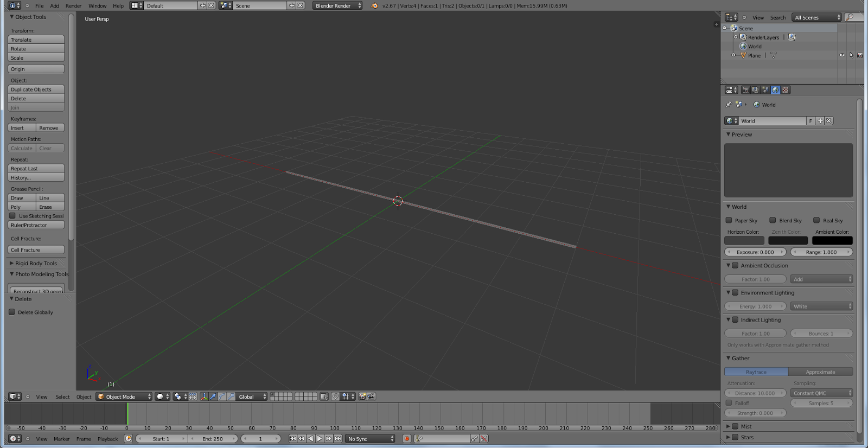Image resolution: width=868 pixels, height=448 pixels.
Task: Open the Render properties tab camera icon
Action: pos(746,90)
